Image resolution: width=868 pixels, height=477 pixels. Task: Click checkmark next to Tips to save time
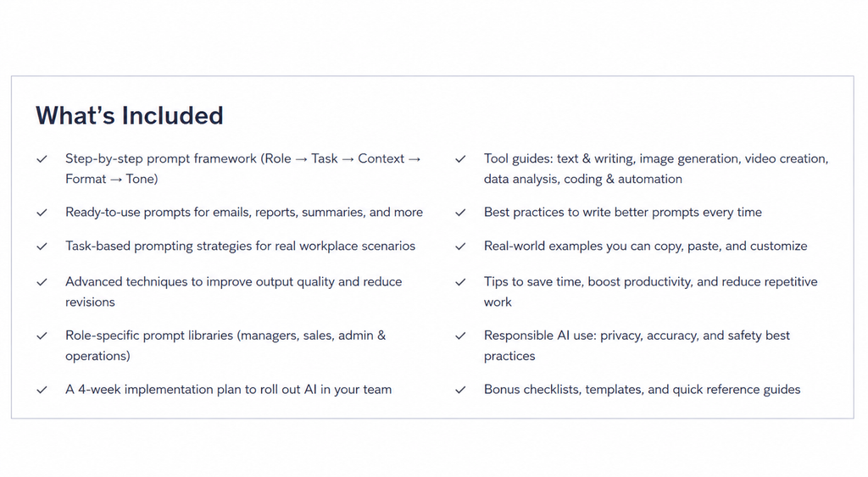[x=460, y=282]
